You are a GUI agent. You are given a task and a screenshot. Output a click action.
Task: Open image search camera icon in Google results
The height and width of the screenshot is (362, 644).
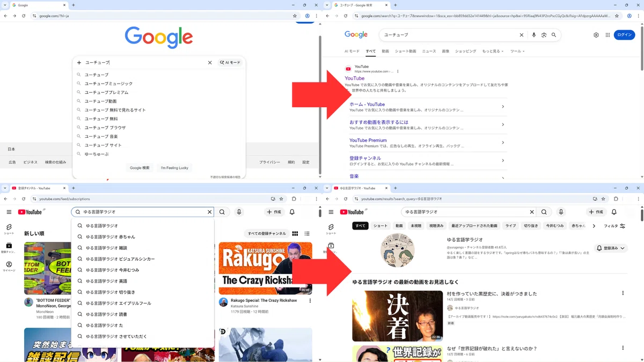(x=544, y=35)
